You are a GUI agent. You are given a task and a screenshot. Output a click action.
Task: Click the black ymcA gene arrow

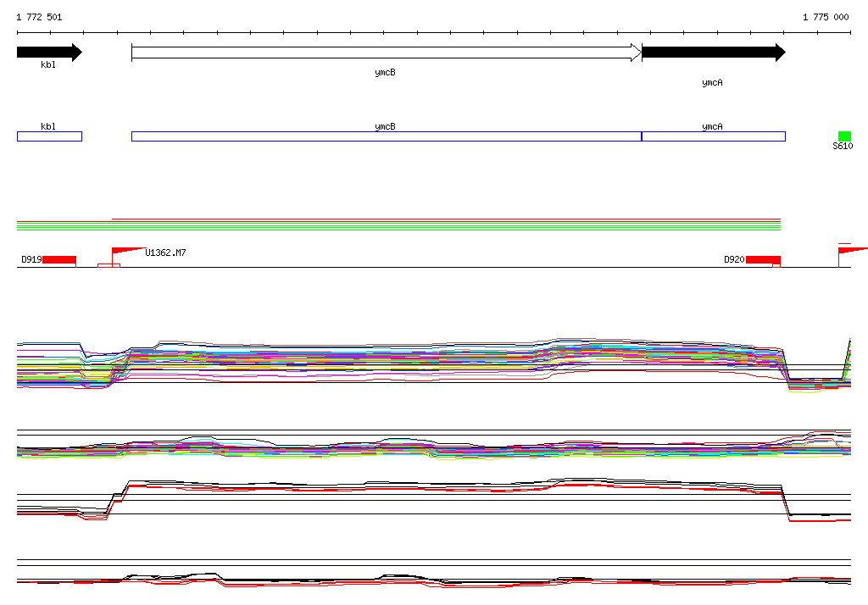(x=712, y=53)
